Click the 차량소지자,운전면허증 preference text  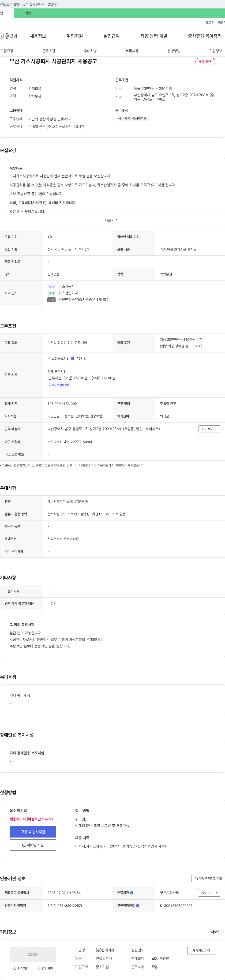pos(63,539)
